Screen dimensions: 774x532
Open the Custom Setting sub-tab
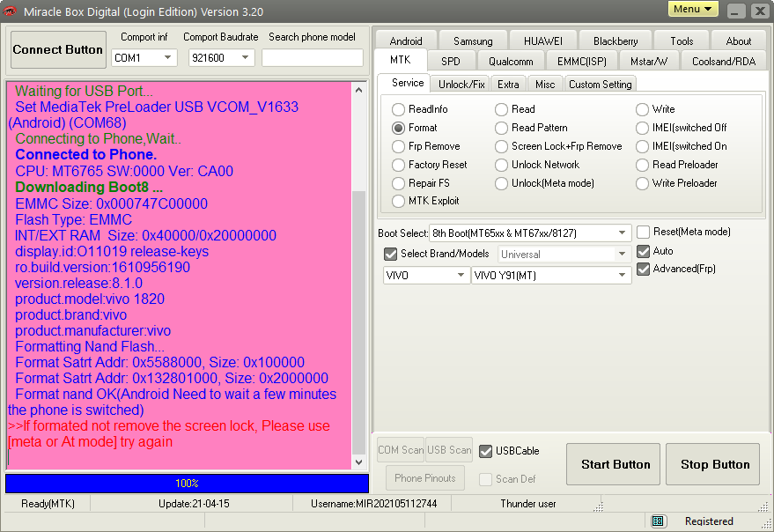click(x=601, y=85)
